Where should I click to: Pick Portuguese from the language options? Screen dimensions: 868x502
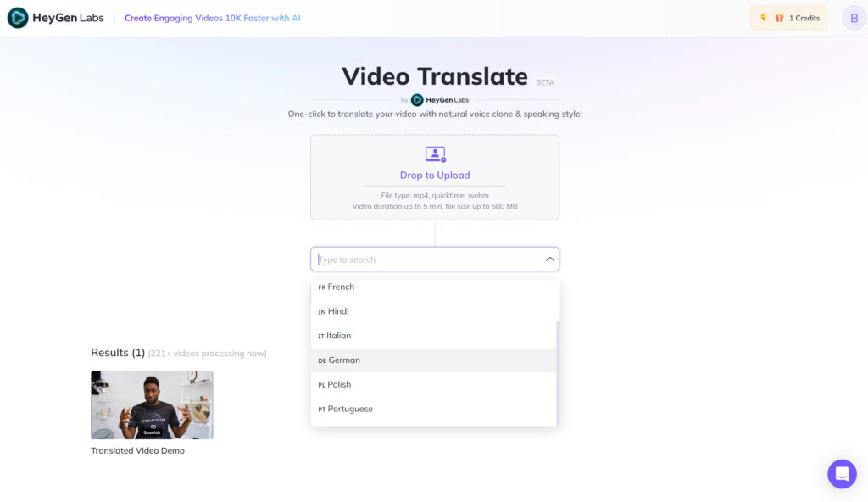(x=433, y=409)
